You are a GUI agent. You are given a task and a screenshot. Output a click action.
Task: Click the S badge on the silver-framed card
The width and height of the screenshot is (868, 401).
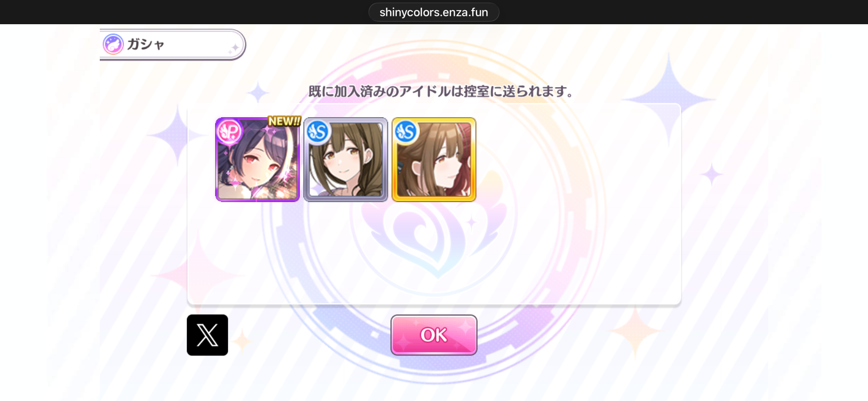click(318, 132)
